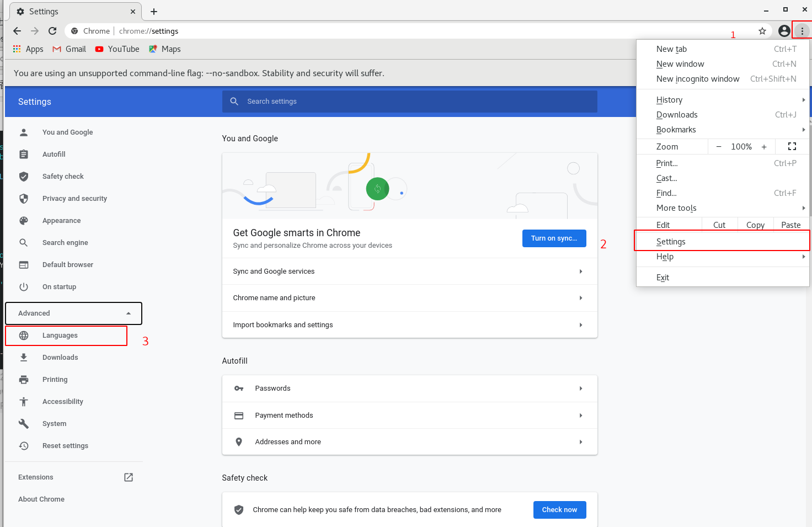The width and height of the screenshot is (812, 527).
Task: Select Downloads in the Chrome menu
Action: tap(723, 115)
